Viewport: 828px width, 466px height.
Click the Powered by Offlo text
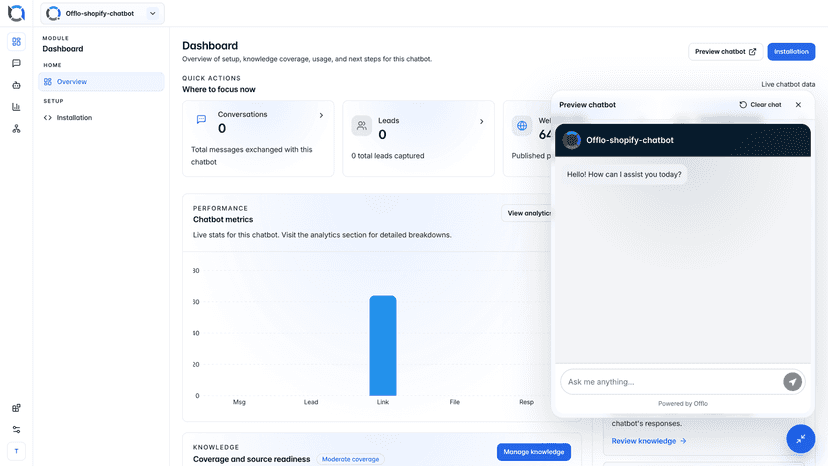point(683,404)
